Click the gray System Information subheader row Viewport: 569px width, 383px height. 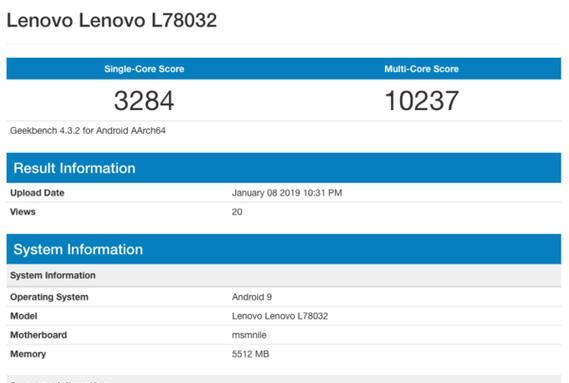[x=284, y=275]
